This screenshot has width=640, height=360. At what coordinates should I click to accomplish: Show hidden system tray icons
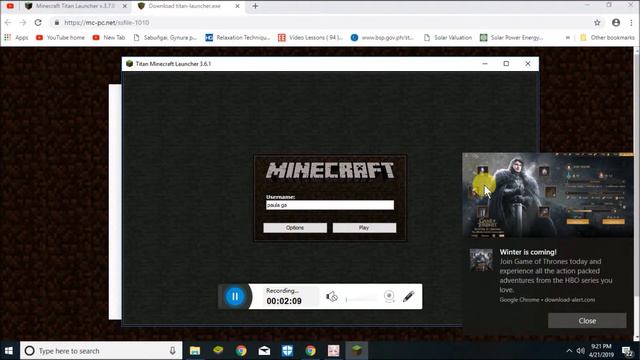[x=569, y=351]
